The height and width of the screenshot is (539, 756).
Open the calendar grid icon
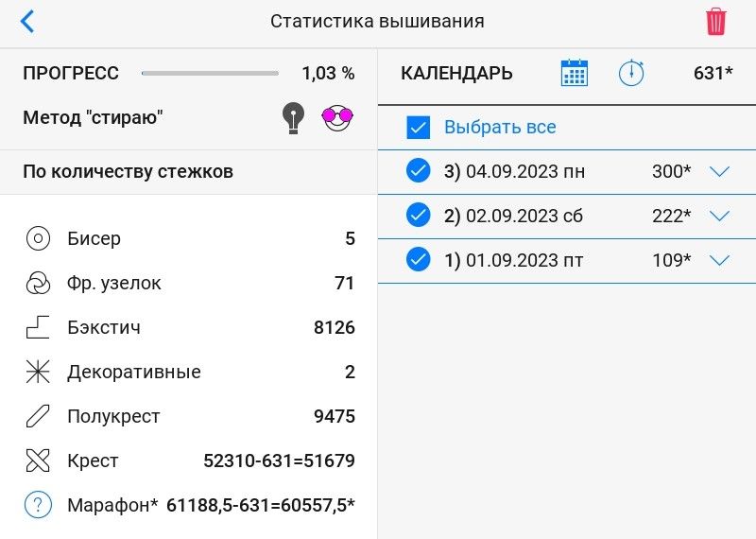(574, 74)
